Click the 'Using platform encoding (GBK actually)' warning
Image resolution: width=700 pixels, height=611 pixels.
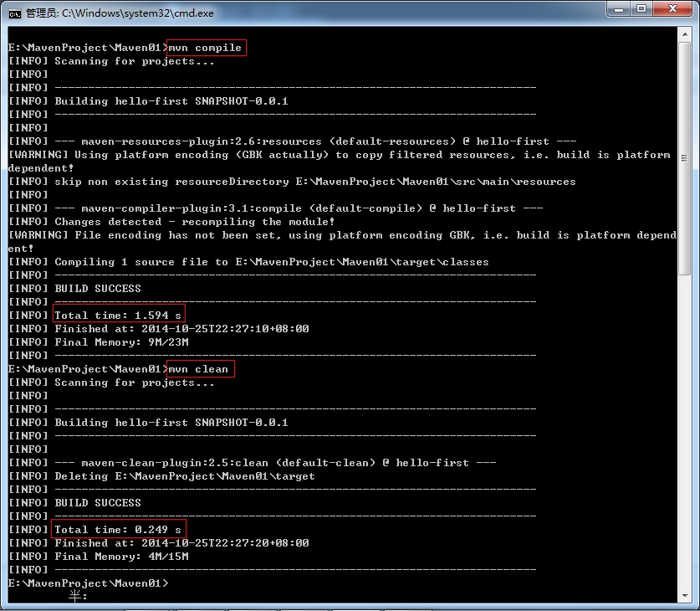pyautogui.click(x=340, y=162)
